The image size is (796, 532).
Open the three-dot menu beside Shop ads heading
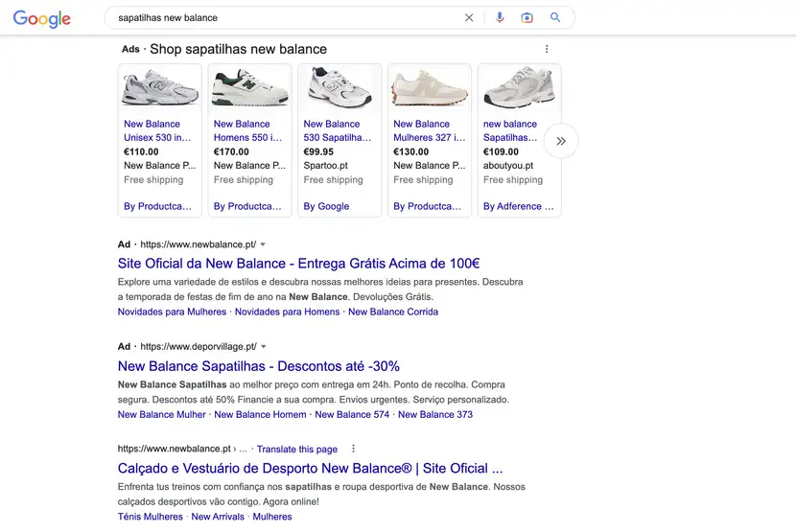[x=547, y=49]
